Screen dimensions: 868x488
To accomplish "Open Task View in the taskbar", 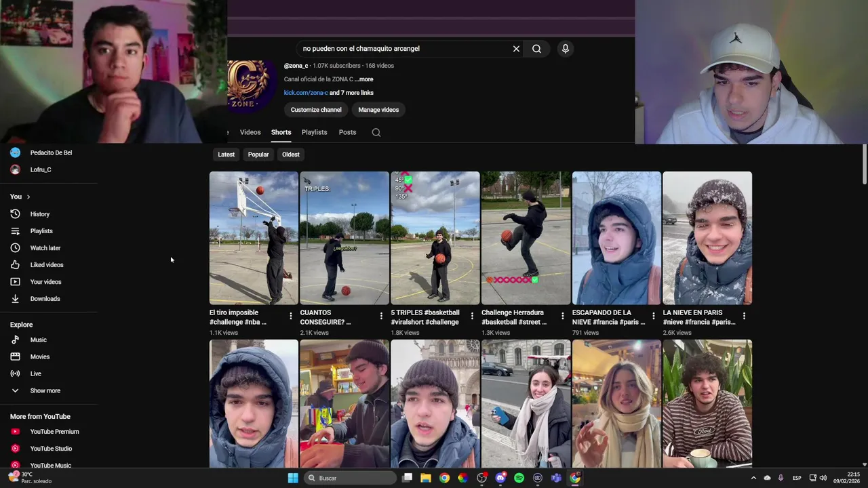I will pos(407,478).
